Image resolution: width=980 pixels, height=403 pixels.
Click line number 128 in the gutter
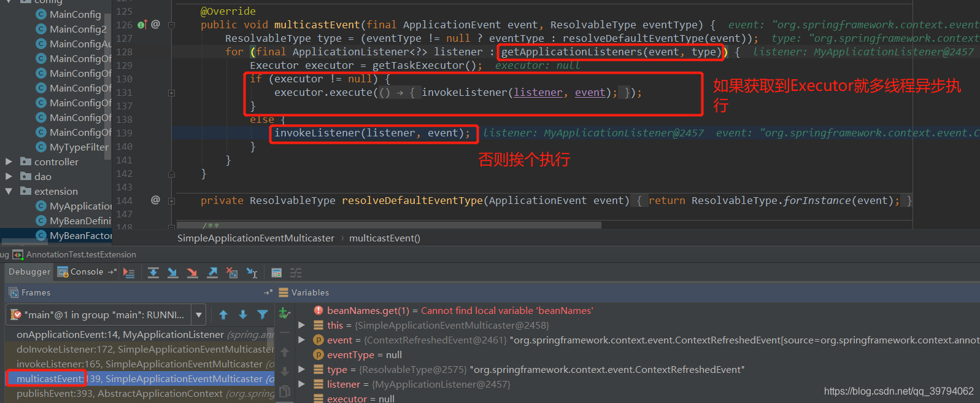[x=124, y=52]
